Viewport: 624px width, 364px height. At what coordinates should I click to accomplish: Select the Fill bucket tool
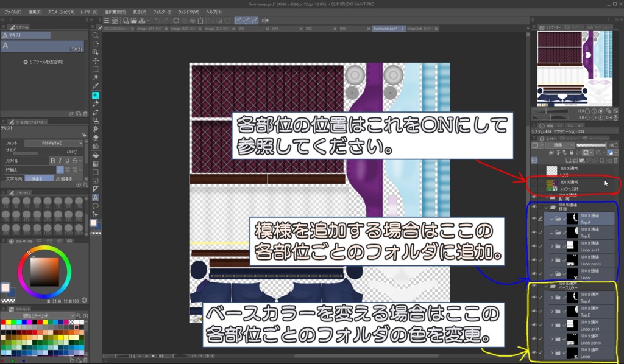[96, 155]
